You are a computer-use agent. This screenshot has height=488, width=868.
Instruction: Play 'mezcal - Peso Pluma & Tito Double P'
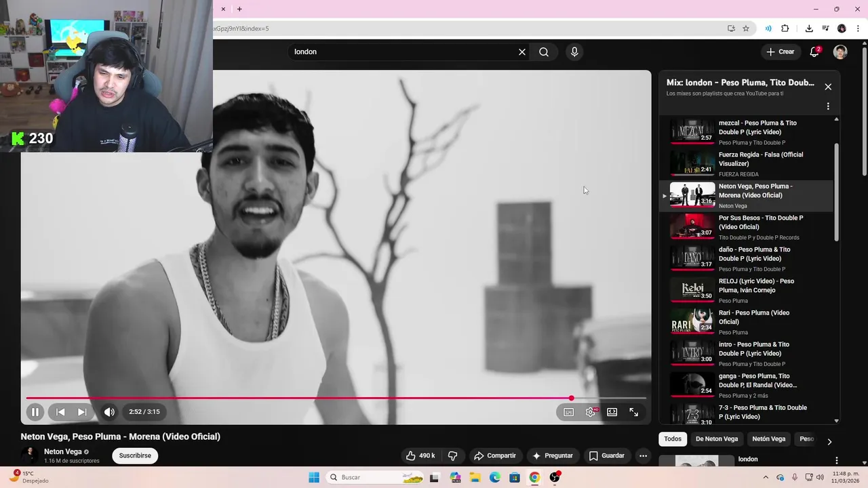746,133
